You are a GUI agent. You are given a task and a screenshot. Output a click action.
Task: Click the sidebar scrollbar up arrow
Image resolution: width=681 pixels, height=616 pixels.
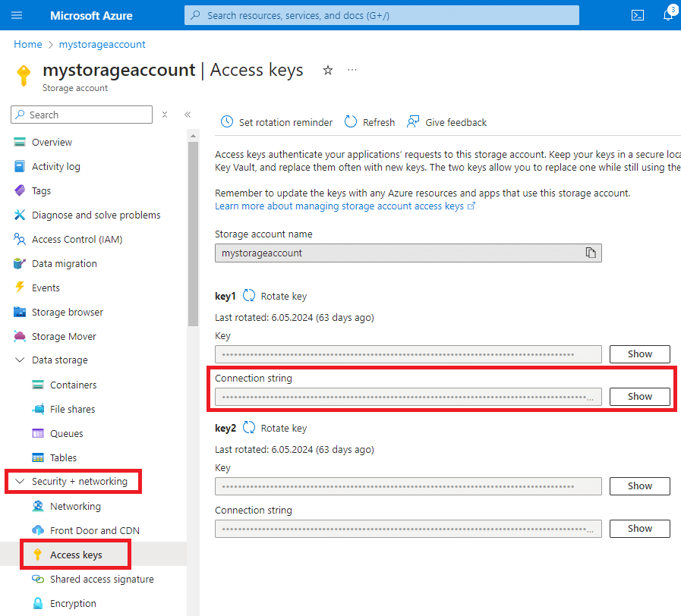pyautogui.click(x=194, y=136)
